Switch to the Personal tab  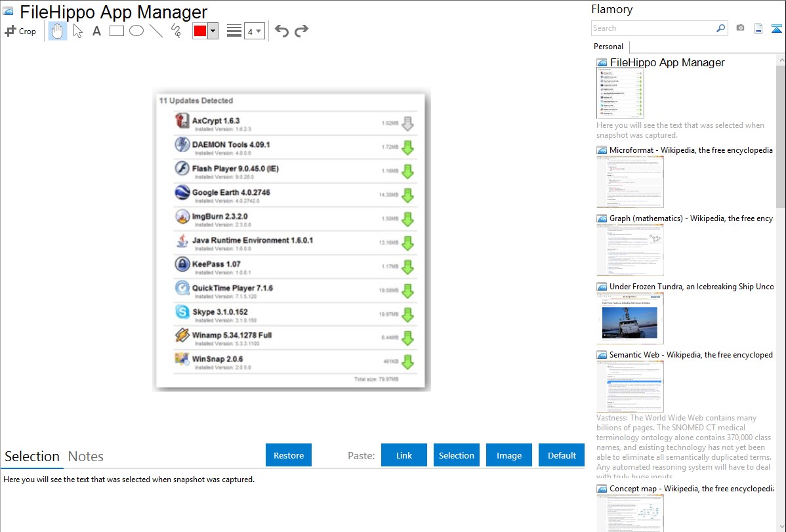pyautogui.click(x=608, y=46)
